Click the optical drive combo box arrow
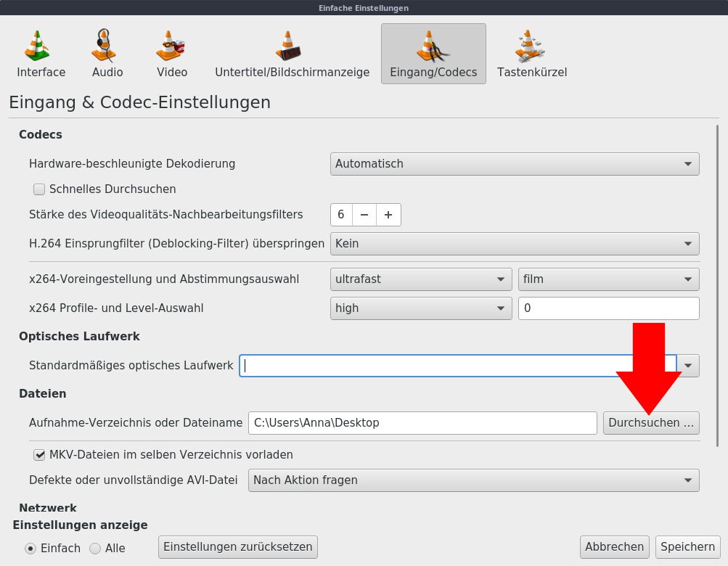The height and width of the screenshot is (566, 728). (x=687, y=366)
